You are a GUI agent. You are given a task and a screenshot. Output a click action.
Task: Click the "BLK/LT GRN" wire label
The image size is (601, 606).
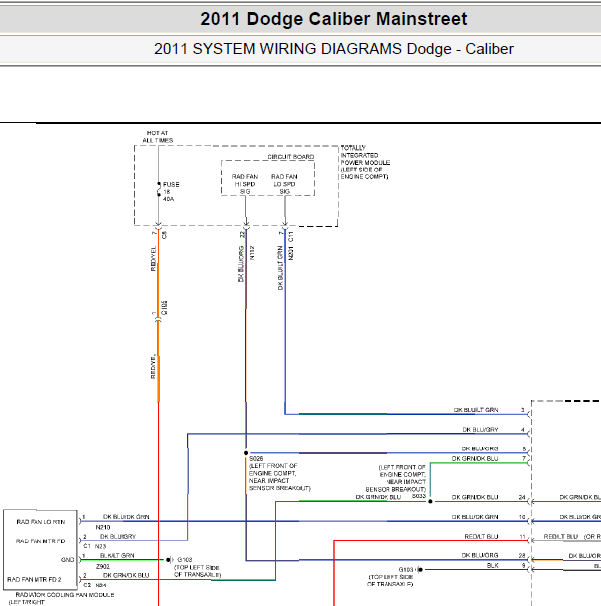[117, 555]
